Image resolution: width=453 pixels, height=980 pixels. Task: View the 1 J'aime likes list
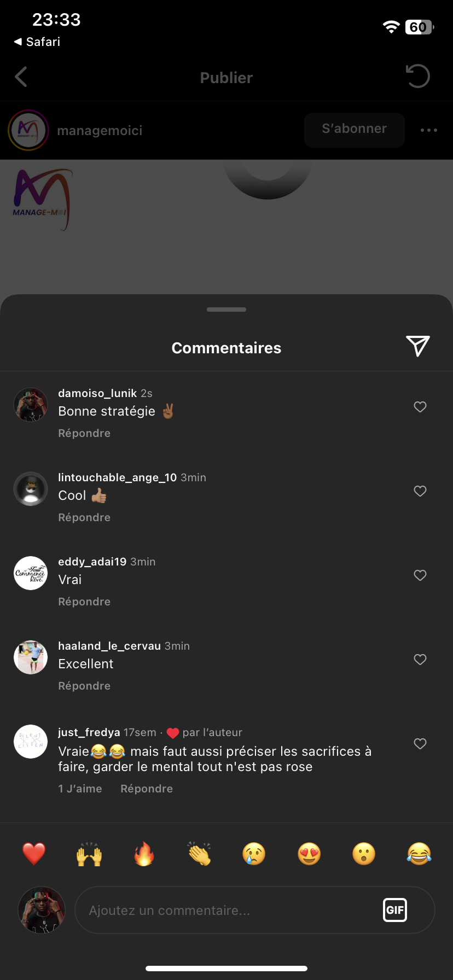click(x=80, y=789)
